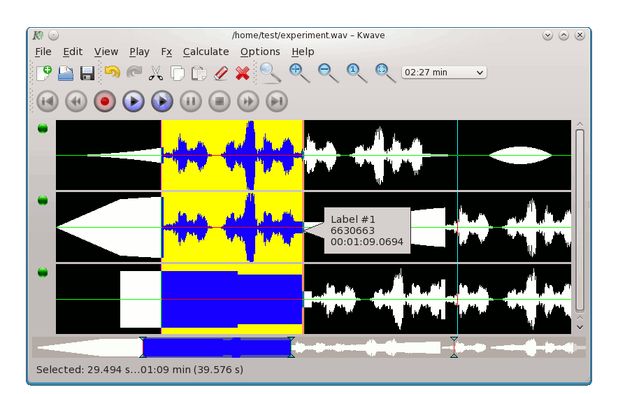
Task: Open the Play menu
Action: (x=139, y=52)
